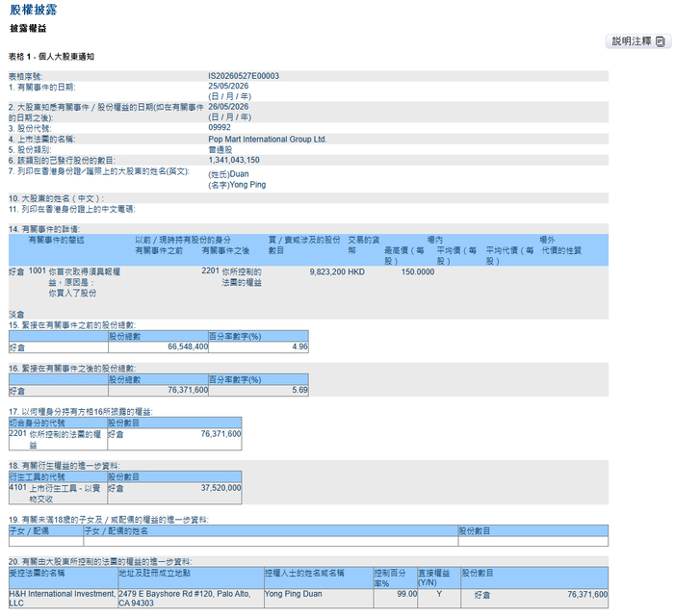The width and height of the screenshot is (674, 616).
Task: Select post-event total 76,371,600 in section 16
Action: tap(188, 390)
